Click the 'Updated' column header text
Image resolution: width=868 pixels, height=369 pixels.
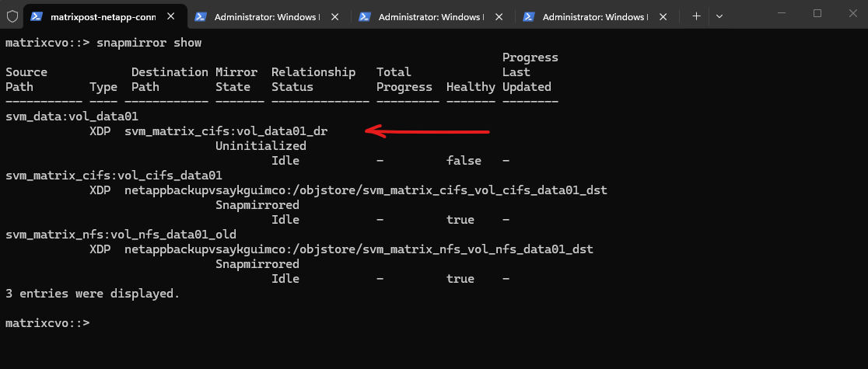pyautogui.click(x=527, y=87)
